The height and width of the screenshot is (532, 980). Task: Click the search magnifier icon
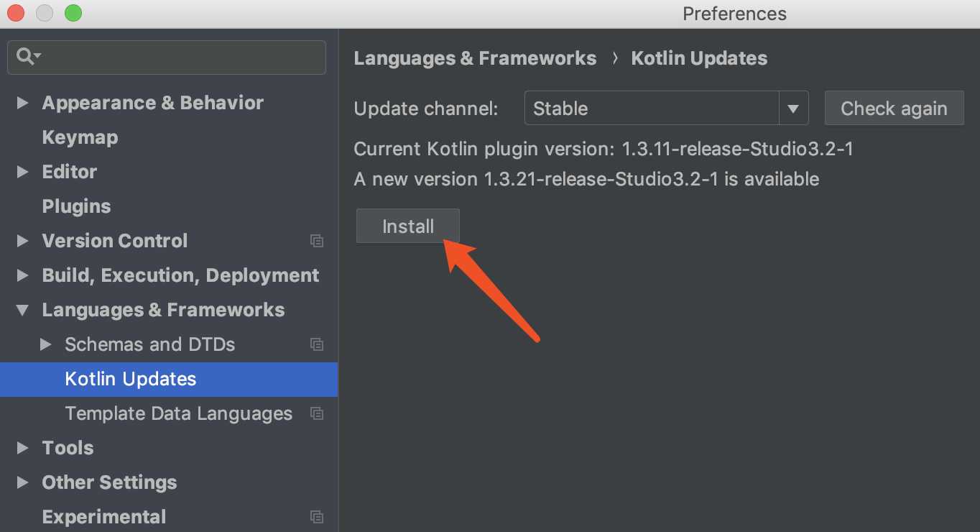click(x=27, y=56)
